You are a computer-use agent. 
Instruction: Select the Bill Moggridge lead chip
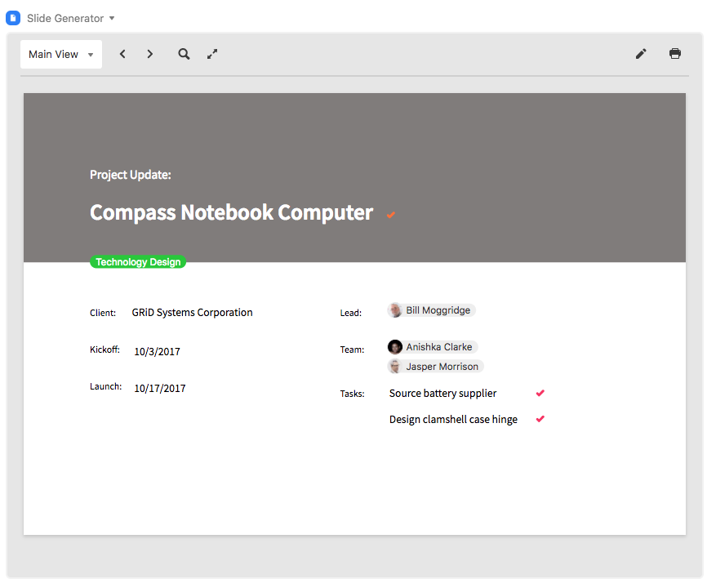point(432,310)
